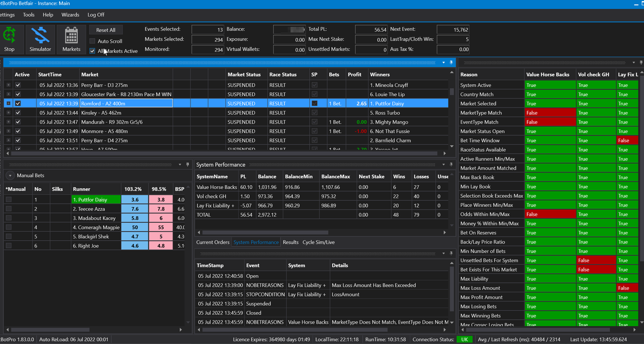Untick the All Markets Active checkbox
This screenshot has width=644, height=344.
point(92,51)
